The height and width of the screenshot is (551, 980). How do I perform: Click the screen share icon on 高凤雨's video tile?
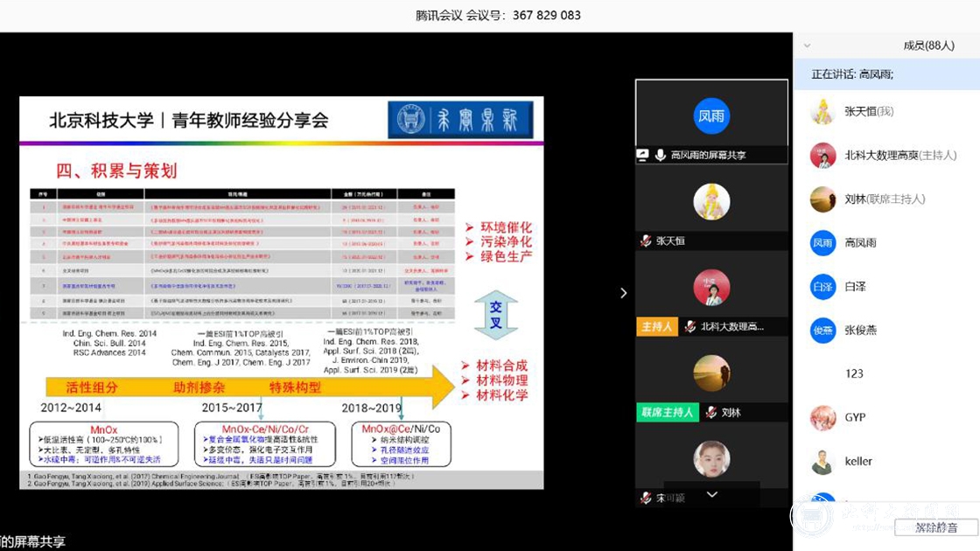(643, 155)
